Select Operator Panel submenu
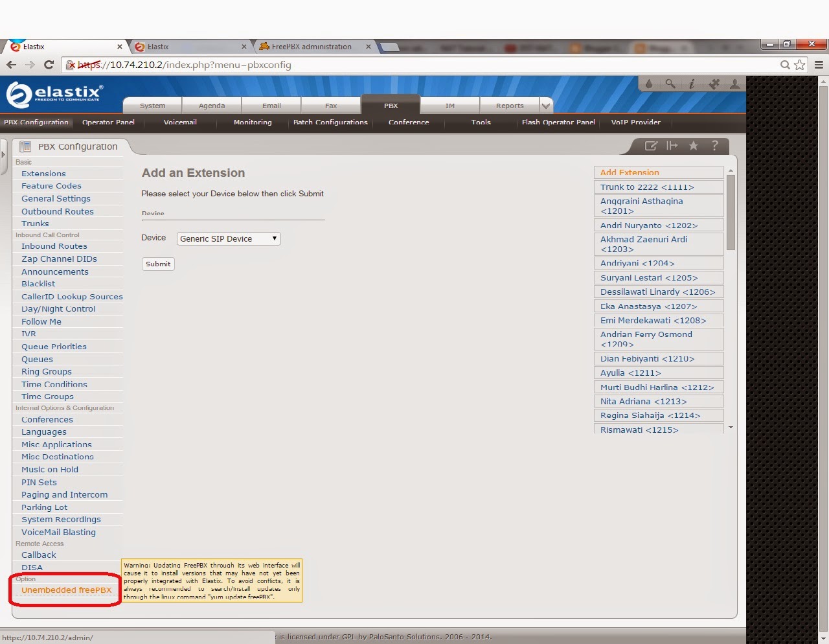This screenshot has height=644, width=829. 108,122
